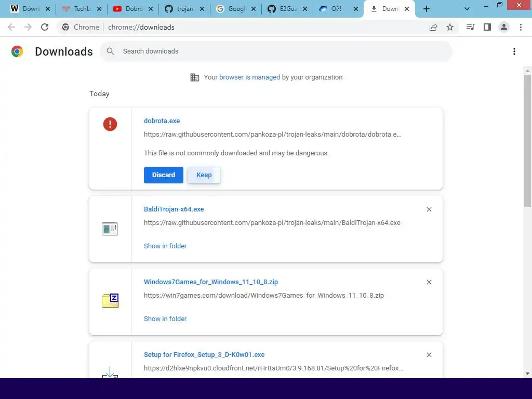Close the YouTube Dobro tab

click(151, 9)
